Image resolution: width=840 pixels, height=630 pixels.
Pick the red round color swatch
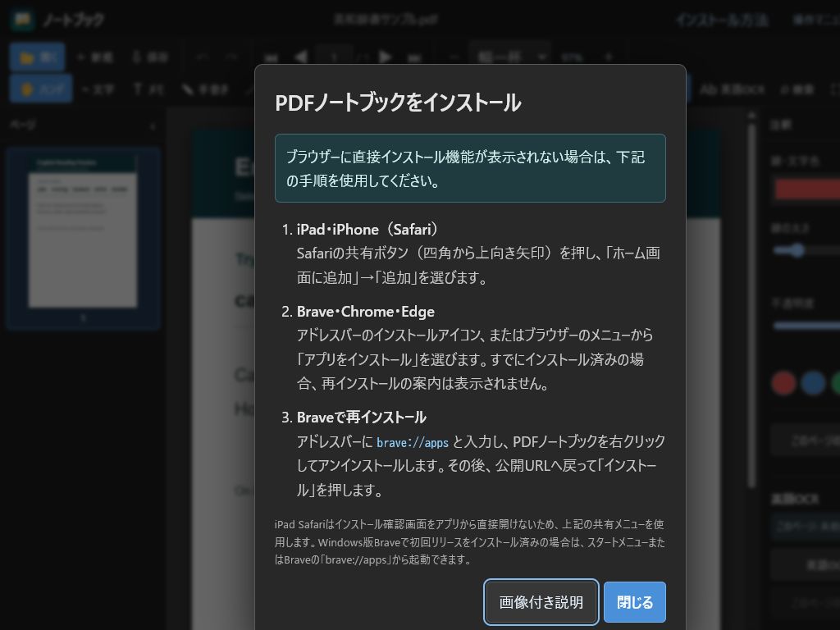[x=783, y=384]
